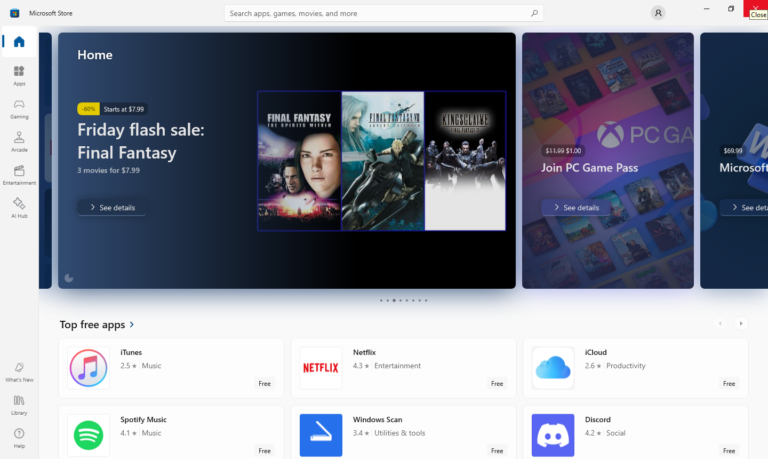This screenshot has width=768, height=459.
Task: Go to Gaming section in sidebar
Action: (19, 109)
